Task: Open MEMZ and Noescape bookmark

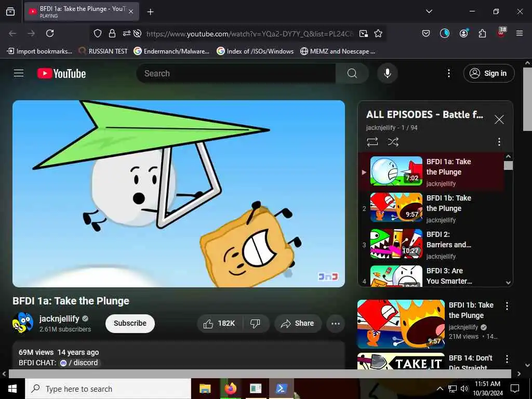Action: (x=338, y=51)
